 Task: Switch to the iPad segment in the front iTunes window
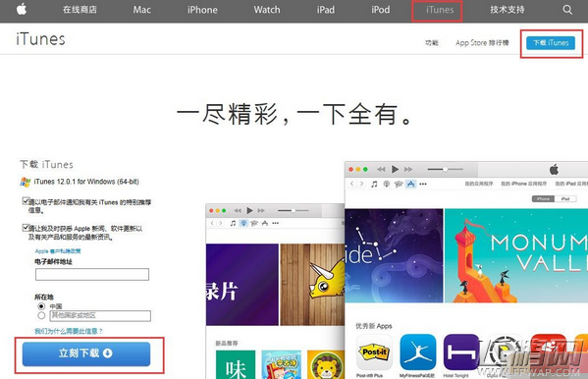click(x=565, y=199)
